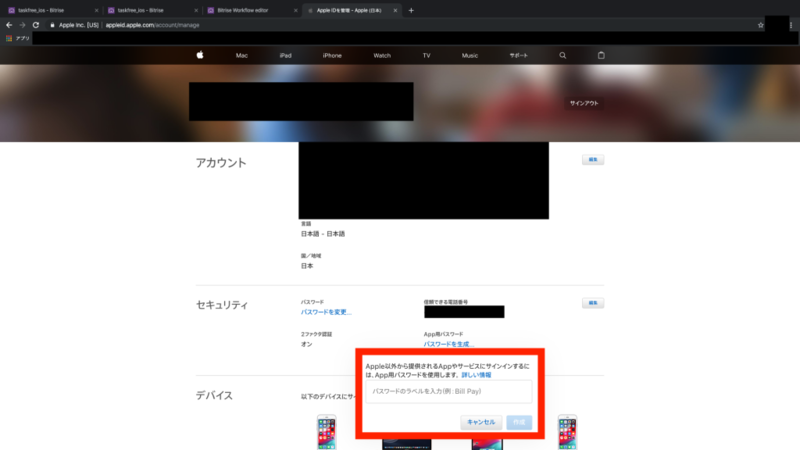Click the address bar URL
This screenshot has height=450, width=800.
(153, 25)
